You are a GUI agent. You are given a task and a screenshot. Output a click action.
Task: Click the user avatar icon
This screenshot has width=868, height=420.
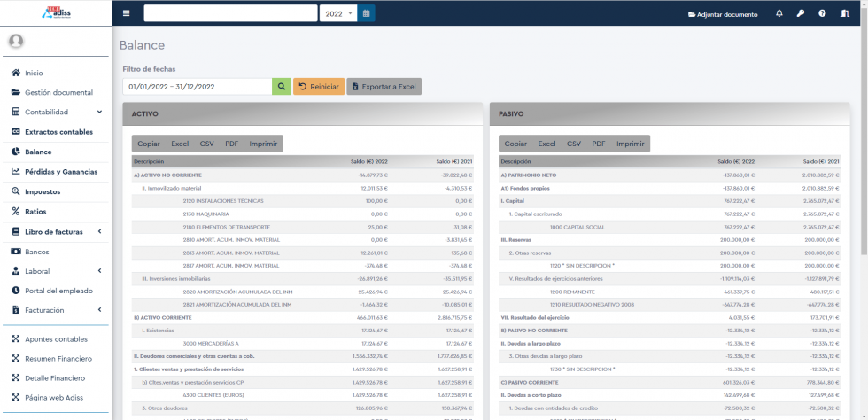click(16, 41)
